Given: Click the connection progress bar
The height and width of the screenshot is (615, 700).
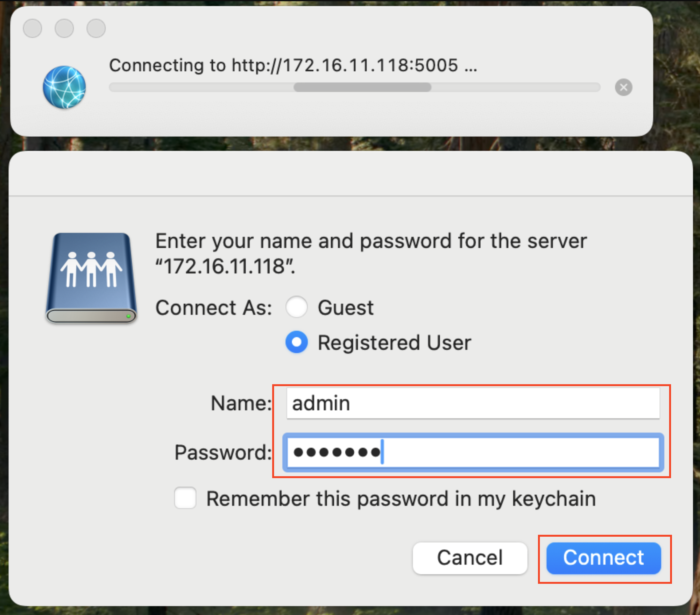Looking at the screenshot, I should pos(354,87).
